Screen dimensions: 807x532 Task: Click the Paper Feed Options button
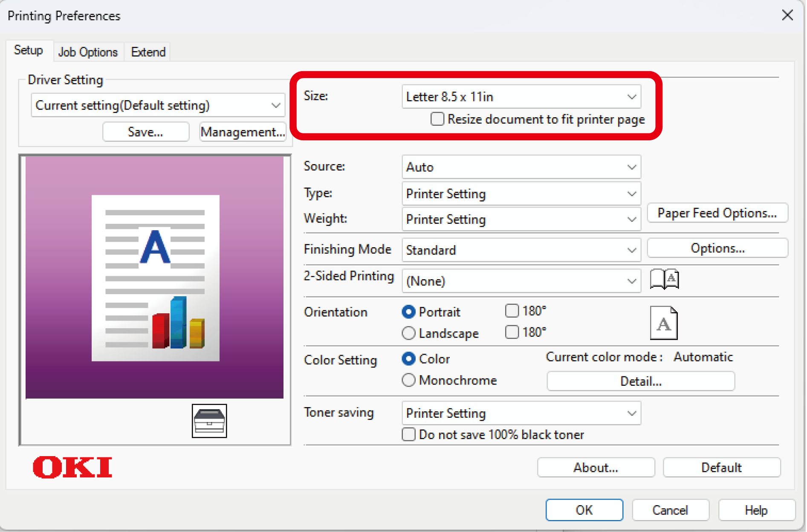[x=717, y=213]
